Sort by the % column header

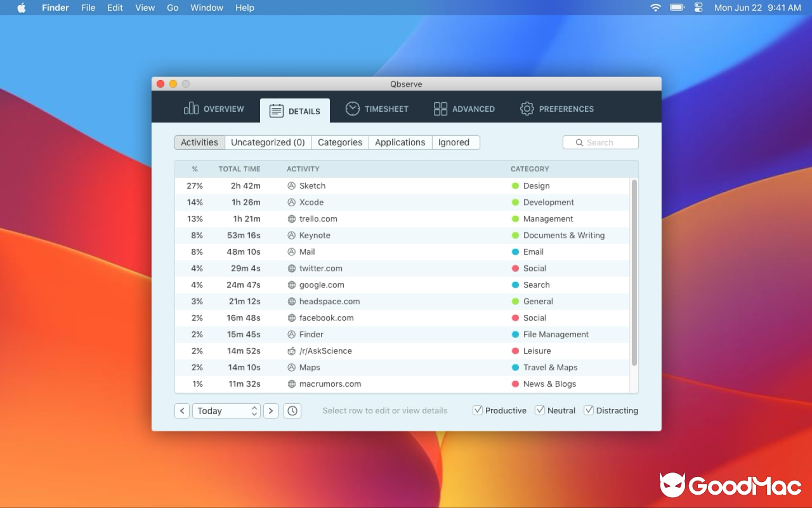pos(195,169)
